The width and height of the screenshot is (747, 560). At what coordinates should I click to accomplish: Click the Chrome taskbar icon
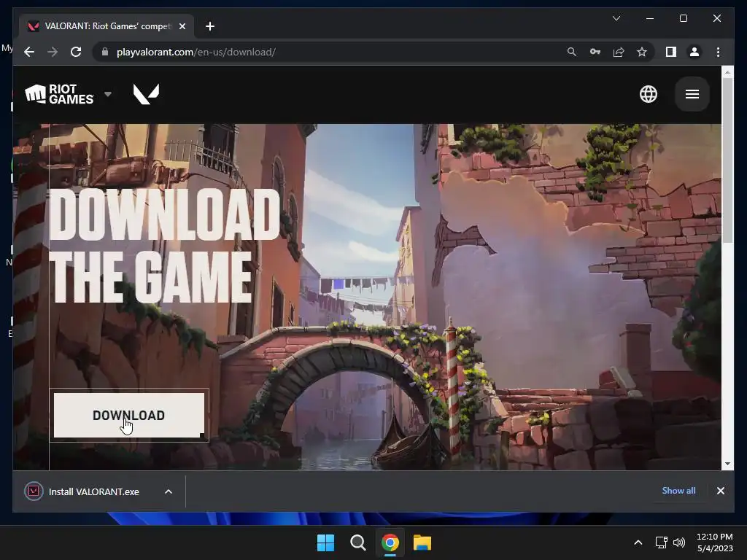pos(390,542)
